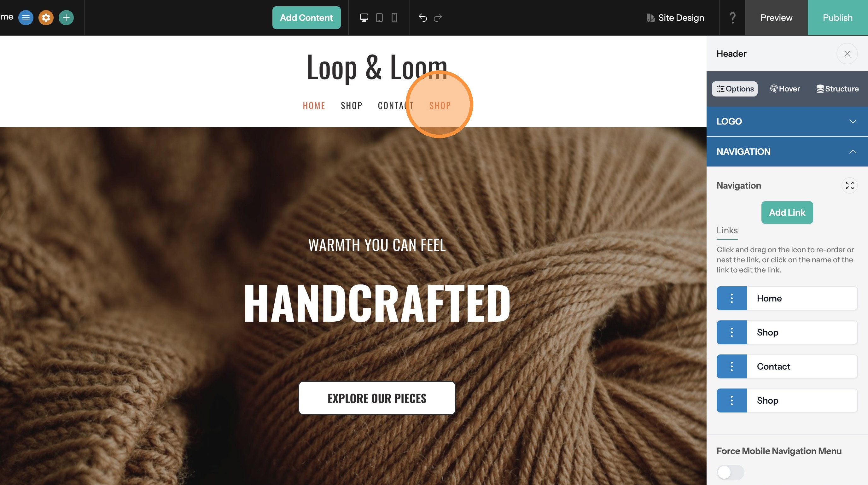Switch to the Hover tab

[785, 89]
